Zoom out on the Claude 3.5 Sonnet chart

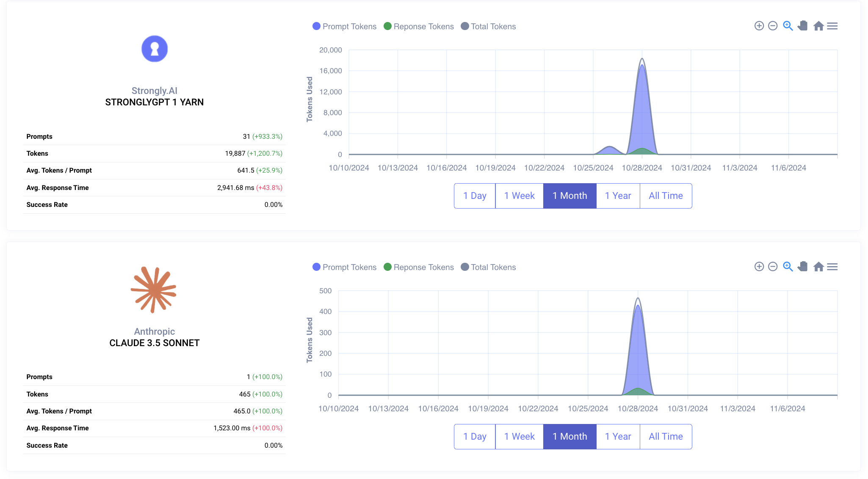point(773,267)
